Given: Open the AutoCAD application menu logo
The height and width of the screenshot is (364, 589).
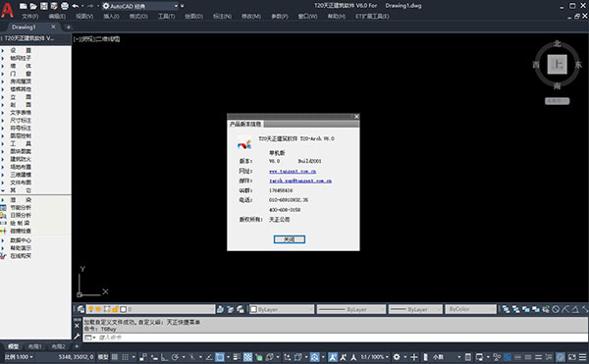Looking at the screenshot, I should point(7,10).
